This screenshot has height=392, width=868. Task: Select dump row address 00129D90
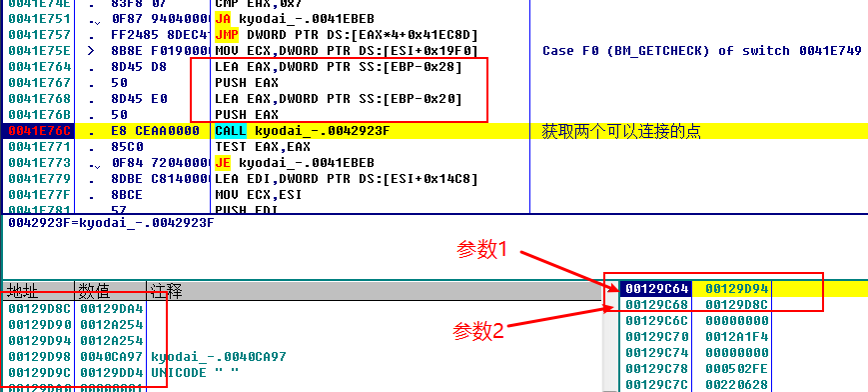pyautogui.click(x=40, y=324)
